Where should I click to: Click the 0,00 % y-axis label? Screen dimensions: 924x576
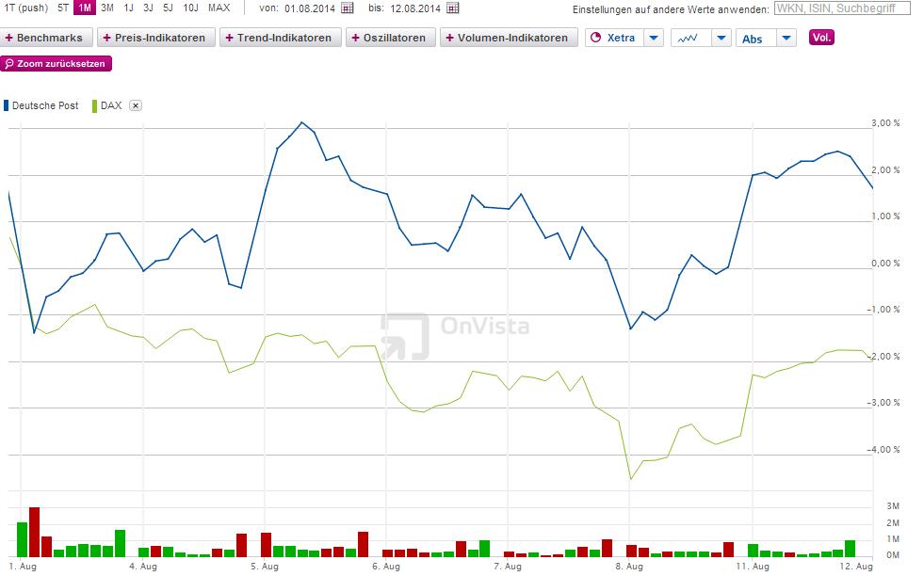(x=885, y=264)
